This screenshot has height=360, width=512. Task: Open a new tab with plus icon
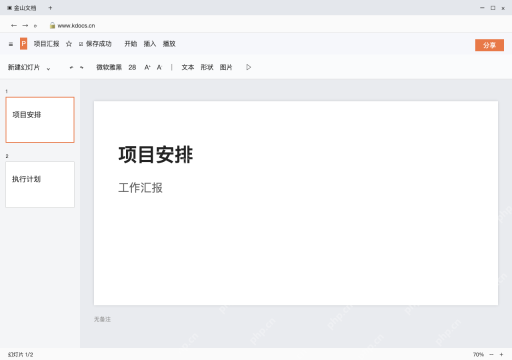coord(50,8)
